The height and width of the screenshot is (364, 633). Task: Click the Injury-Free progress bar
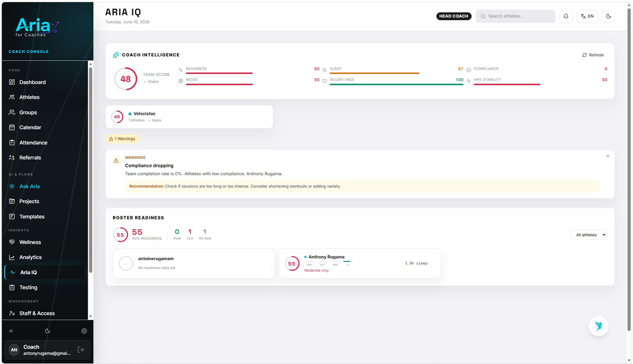click(397, 84)
